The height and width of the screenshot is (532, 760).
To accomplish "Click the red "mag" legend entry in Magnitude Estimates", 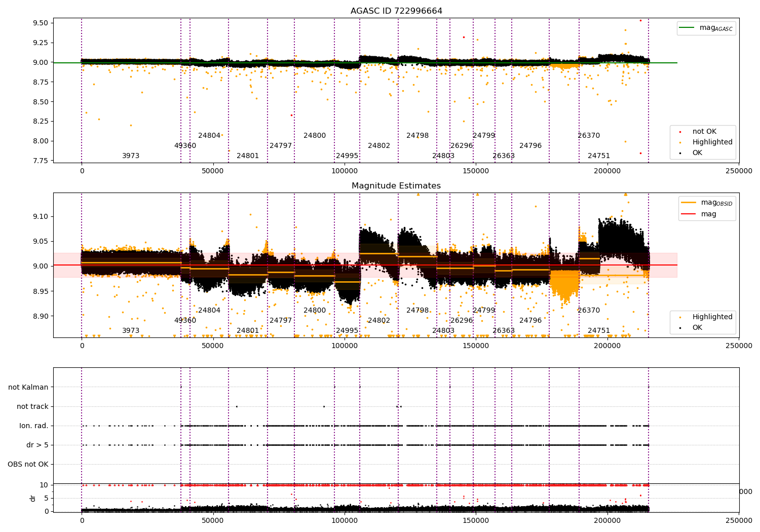I will click(699, 214).
